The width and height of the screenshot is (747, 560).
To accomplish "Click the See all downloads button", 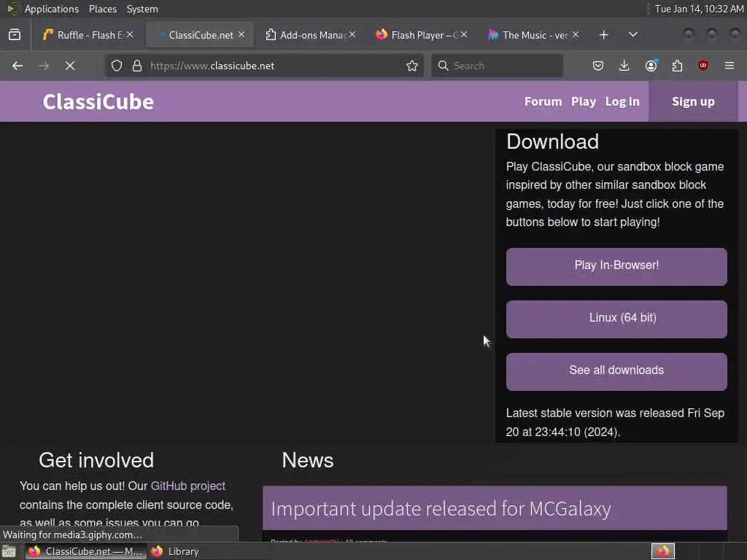I will tap(616, 371).
